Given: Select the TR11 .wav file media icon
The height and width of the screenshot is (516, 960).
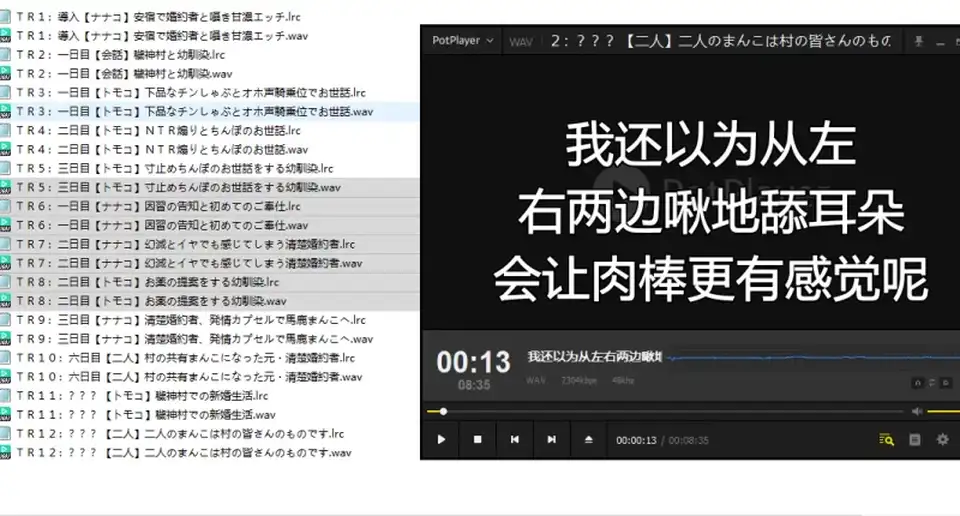Looking at the screenshot, I should coord(6,414).
